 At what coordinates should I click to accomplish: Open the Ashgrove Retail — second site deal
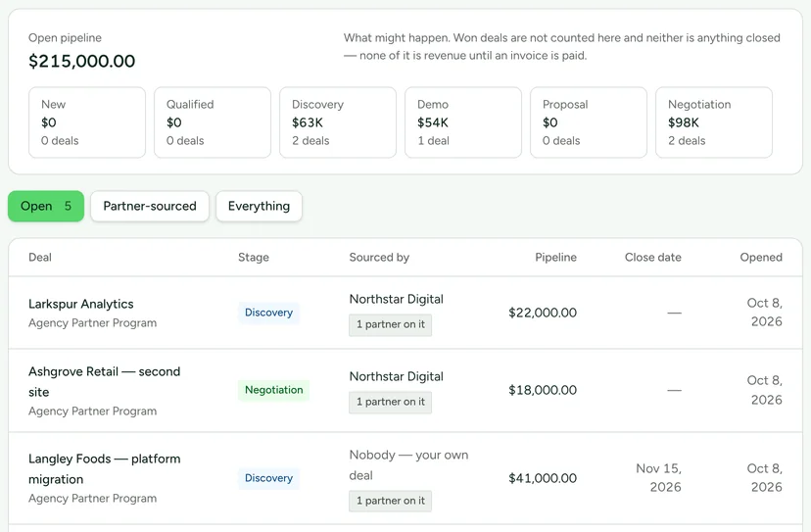pyautogui.click(x=105, y=381)
